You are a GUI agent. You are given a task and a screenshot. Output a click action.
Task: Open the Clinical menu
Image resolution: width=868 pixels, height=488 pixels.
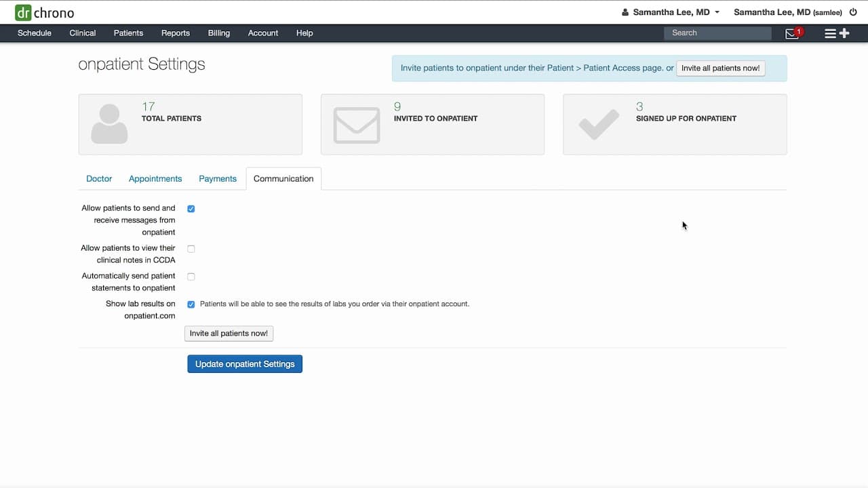[83, 33]
